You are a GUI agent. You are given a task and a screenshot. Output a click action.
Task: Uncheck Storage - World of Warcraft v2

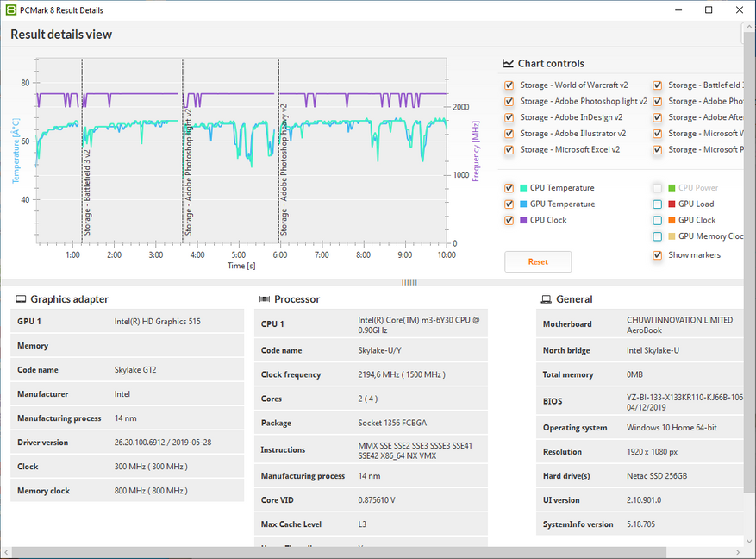coord(509,85)
